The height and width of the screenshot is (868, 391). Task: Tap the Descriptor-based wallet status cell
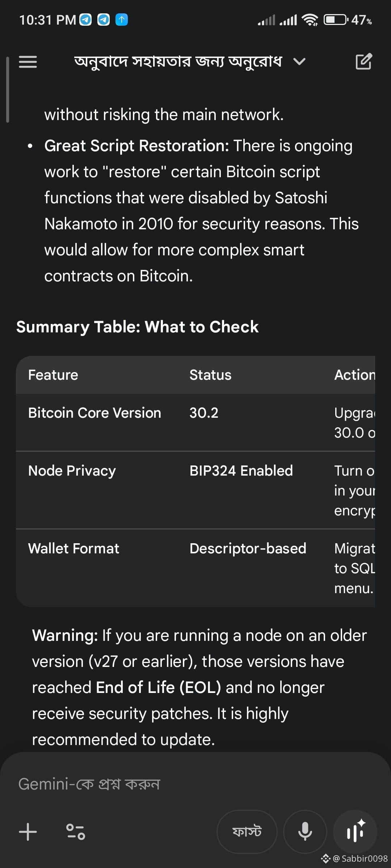click(x=248, y=549)
